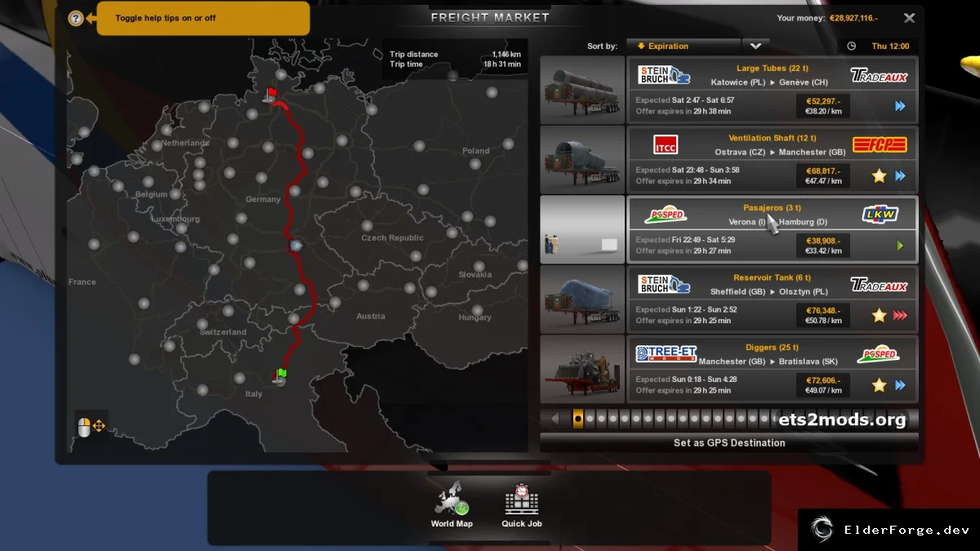The image size is (980, 551).
Task: Click the gold star on the Diggers job
Action: tap(879, 385)
